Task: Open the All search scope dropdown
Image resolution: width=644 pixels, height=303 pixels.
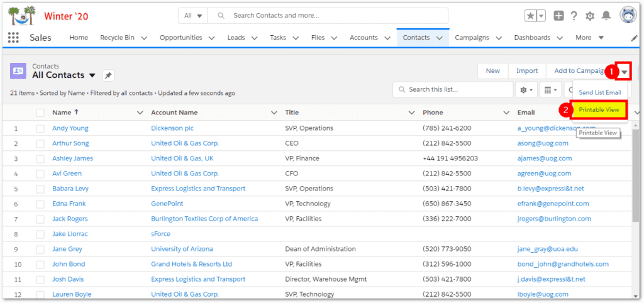Action: (193, 16)
